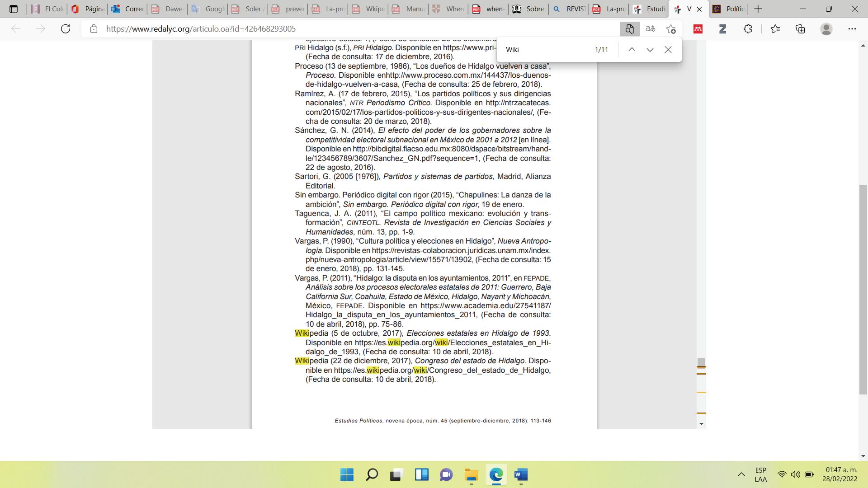This screenshot has width=868, height=488.
Task: Show hidden system tray icons
Action: pyautogui.click(x=741, y=474)
